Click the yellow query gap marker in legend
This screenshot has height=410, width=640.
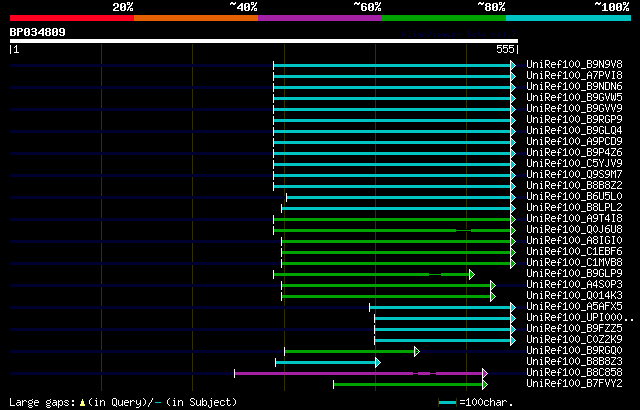[x=82, y=403]
